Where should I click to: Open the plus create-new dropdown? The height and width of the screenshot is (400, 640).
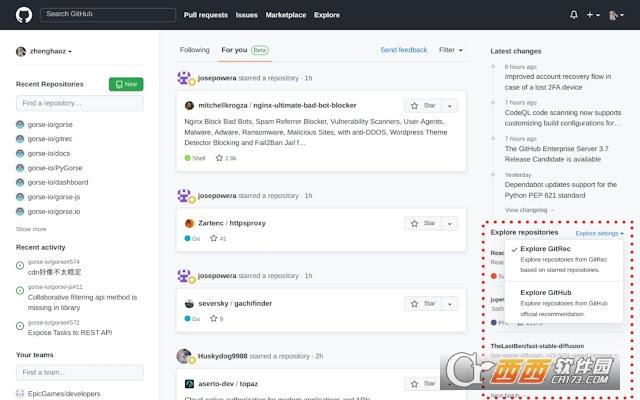(x=593, y=15)
